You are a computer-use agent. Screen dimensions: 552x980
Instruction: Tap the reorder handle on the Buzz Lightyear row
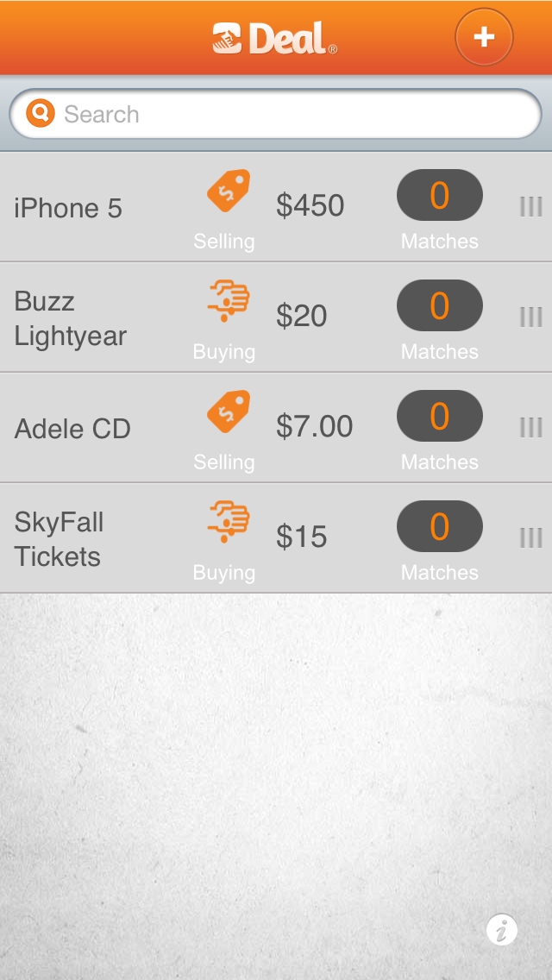click(530, 317)
